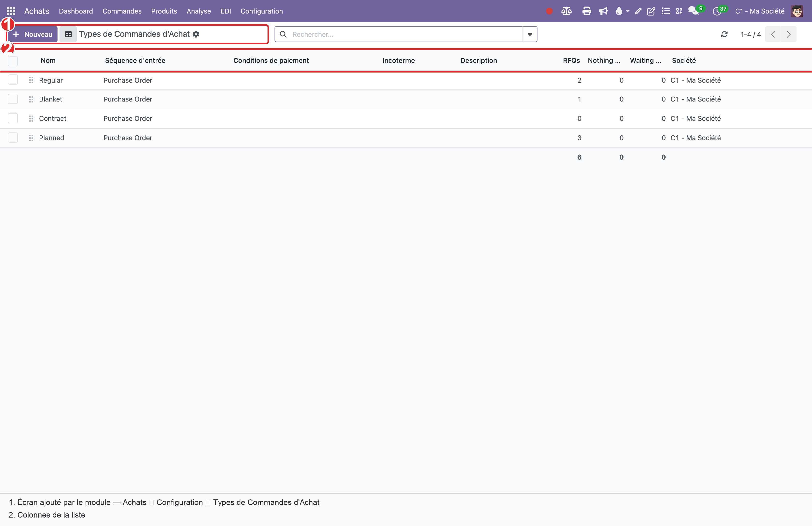Open the Commandes menu

(x=122, y=11)
